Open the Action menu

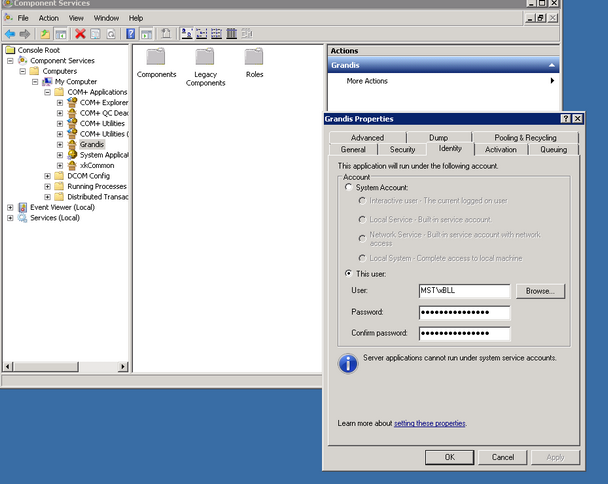(49, 18)
